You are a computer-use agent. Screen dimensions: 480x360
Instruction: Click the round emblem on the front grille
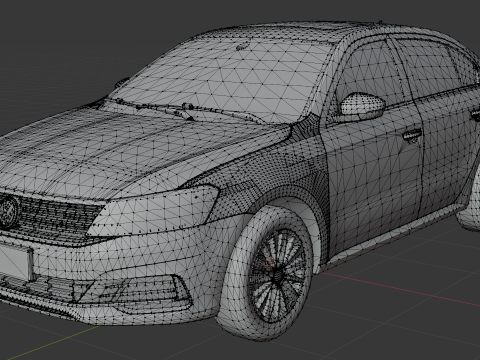(8, 211)
